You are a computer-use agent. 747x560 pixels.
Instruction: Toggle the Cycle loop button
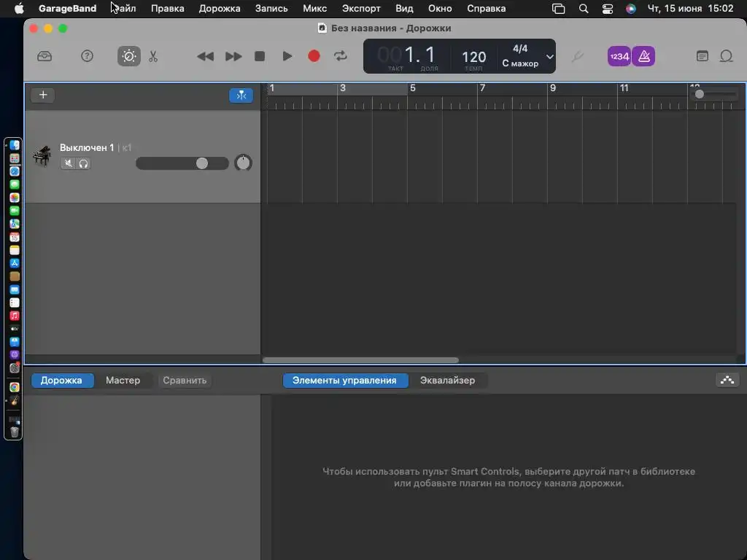pyautogui.click(x=341, y=56)
